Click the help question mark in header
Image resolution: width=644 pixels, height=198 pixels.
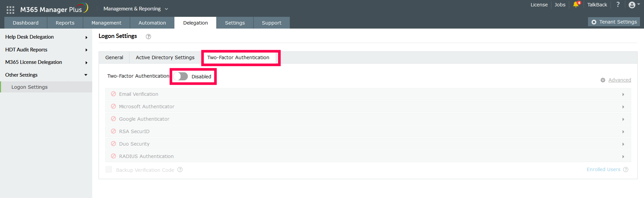618,4
